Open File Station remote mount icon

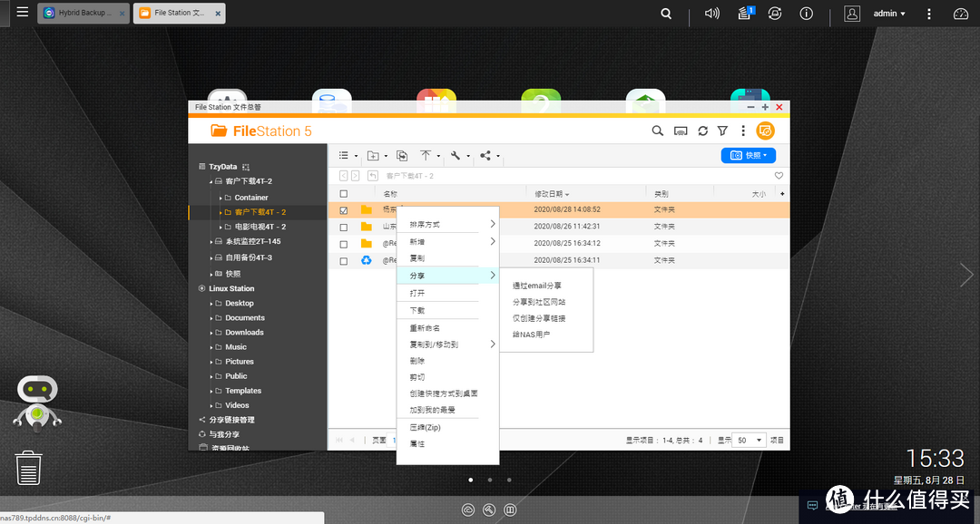(x=681, y=131)
